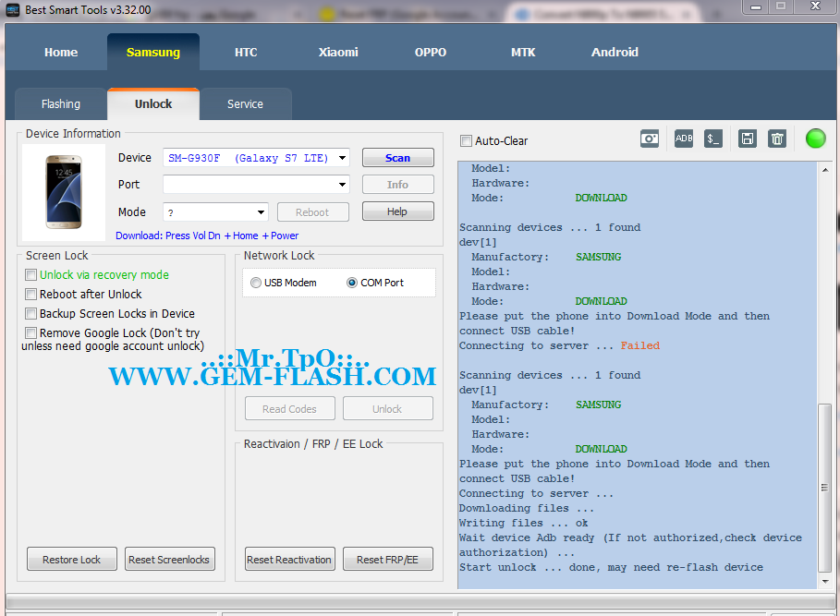This screenshot has height=616, width=840.
Task: Go to the Home tab
Action: tap(61, 53)
